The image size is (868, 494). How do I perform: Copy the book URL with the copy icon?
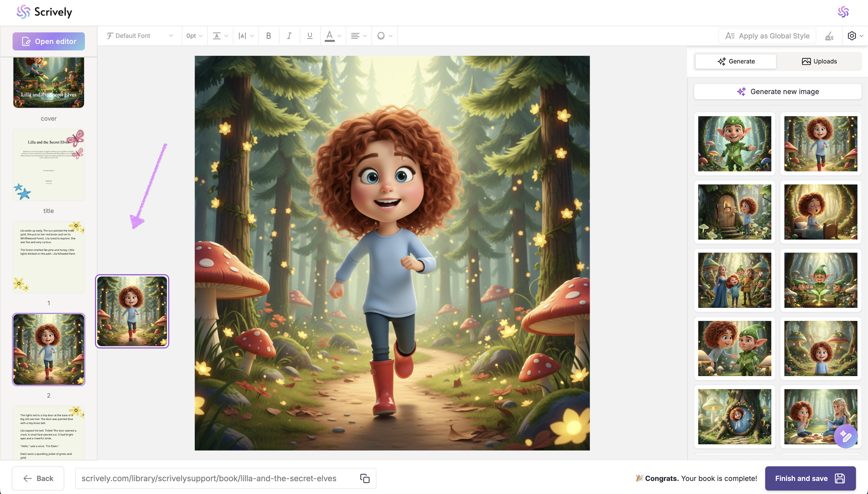(365, 478)
